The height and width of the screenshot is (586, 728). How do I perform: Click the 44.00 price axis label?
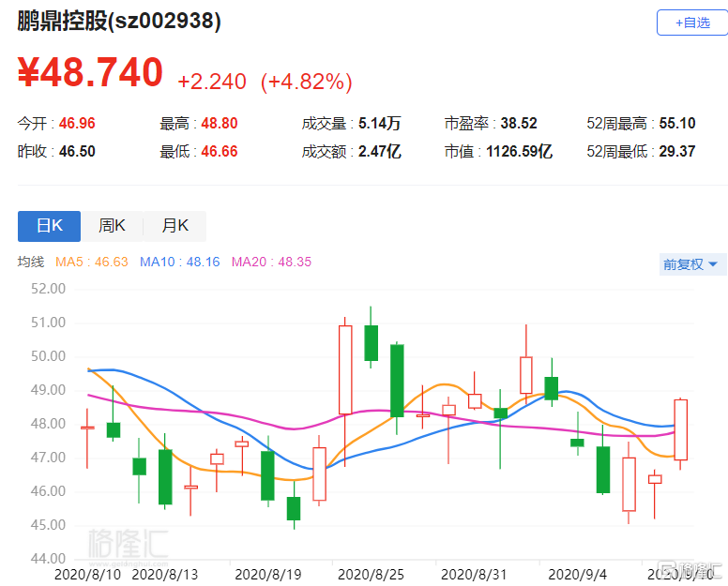48,559
